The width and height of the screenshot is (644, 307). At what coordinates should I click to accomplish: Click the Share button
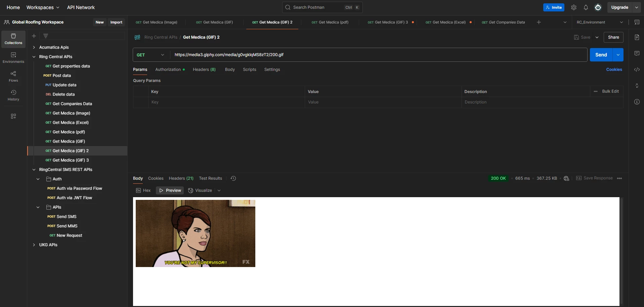[613, 37]
